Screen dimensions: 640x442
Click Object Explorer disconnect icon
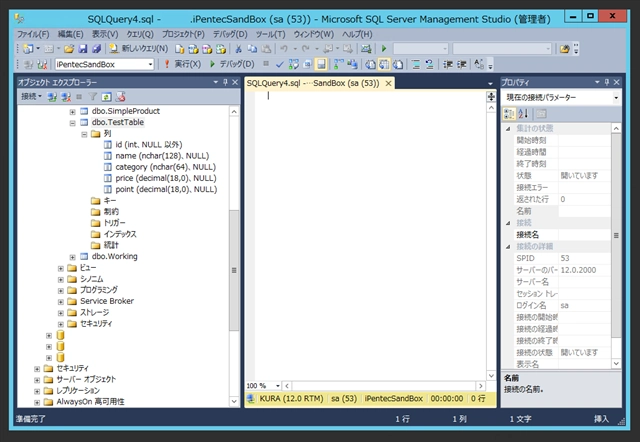[x=66, y=97]
